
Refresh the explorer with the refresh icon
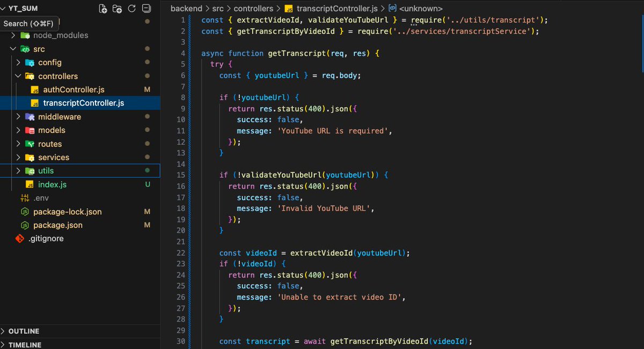(x=131, y=9)
